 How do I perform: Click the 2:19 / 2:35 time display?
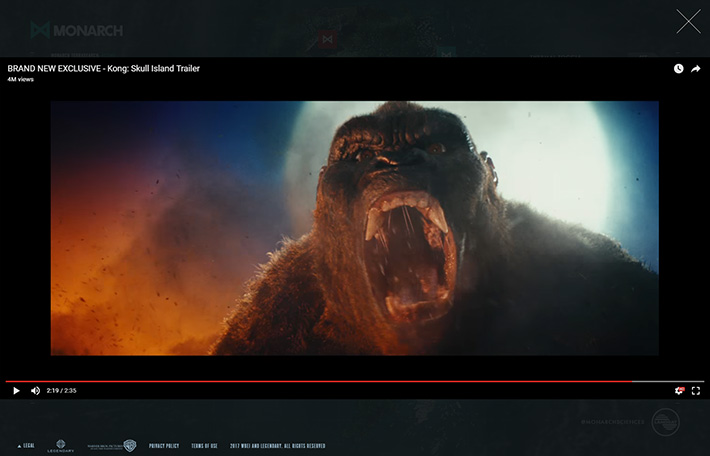[x=61, y=391]
